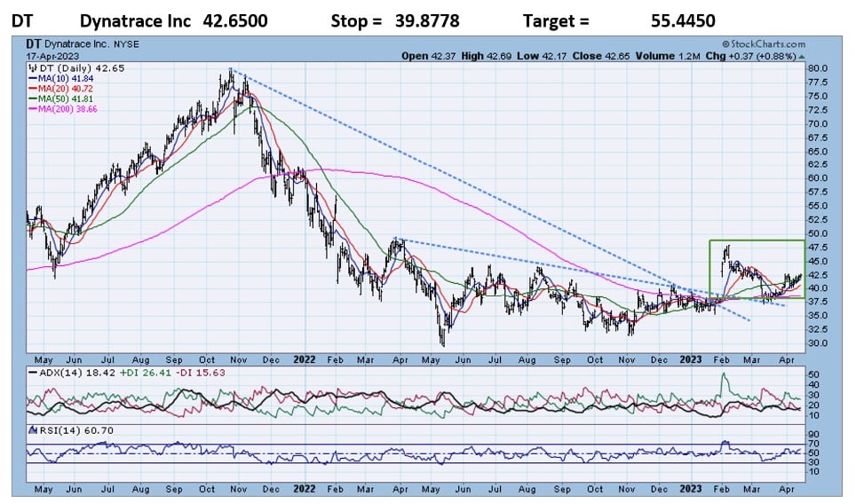Click the StockCharts.com copyright watermark

coord(764,43)
